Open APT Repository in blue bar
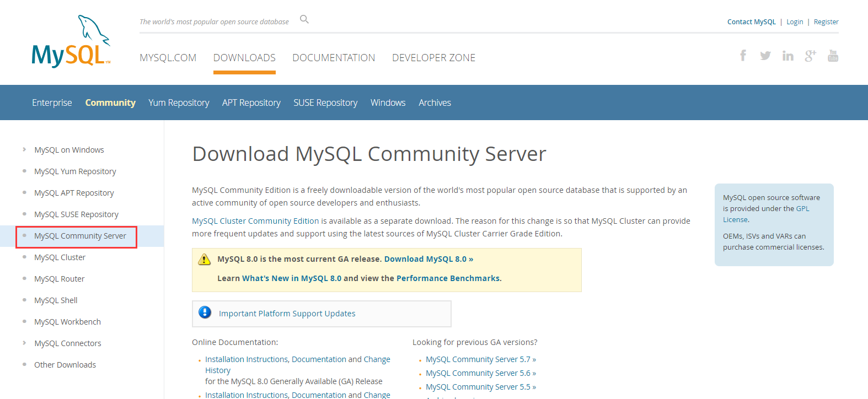 point(251,103)
